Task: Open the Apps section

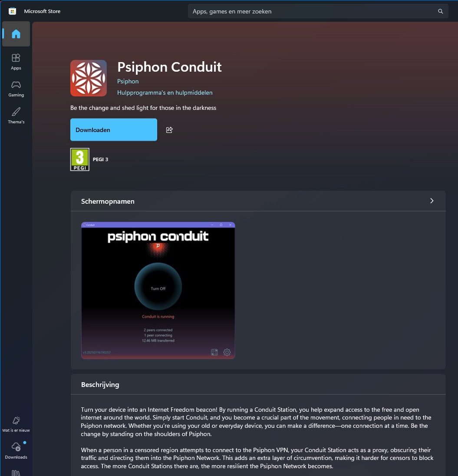Action: [x=16, y=62]
